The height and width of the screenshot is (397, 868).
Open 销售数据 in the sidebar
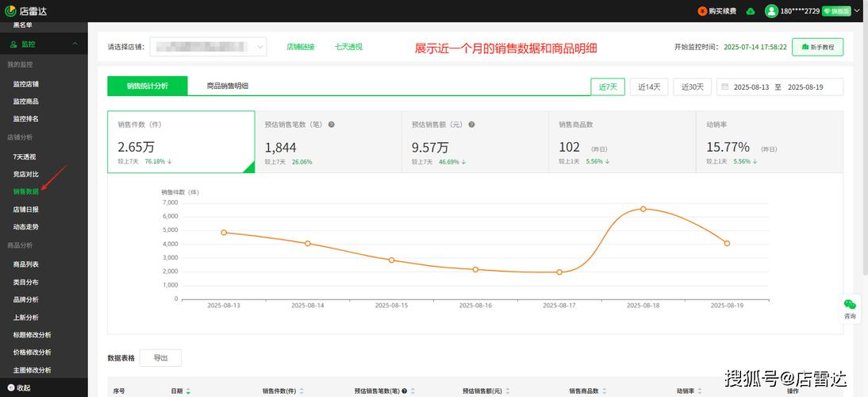point(26,191)
